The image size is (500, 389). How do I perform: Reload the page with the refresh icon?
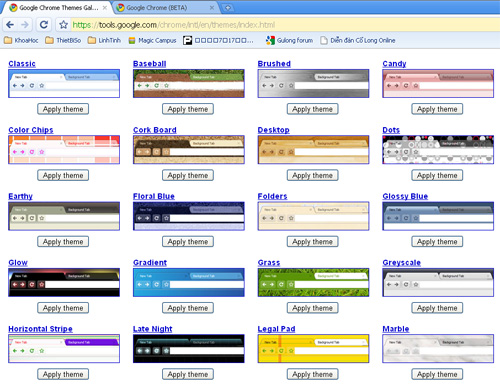(44, 25)
